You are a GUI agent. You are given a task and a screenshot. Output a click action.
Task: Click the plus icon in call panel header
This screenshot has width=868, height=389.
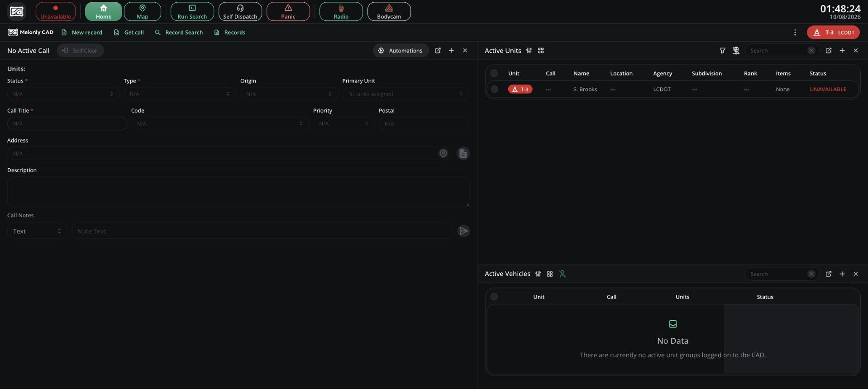(x=451, y=51)
